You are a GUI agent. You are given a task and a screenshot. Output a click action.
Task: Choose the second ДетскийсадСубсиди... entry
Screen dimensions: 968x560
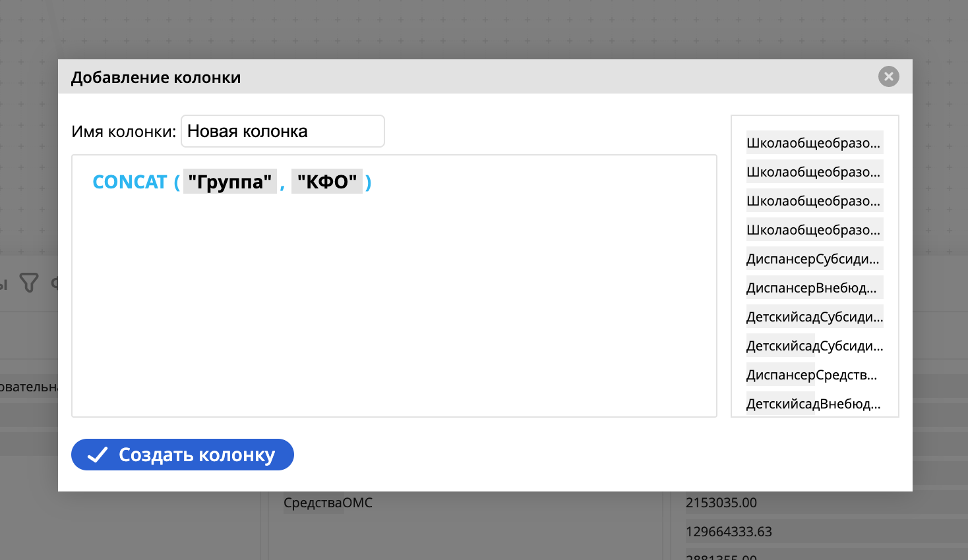click(814, 346)
